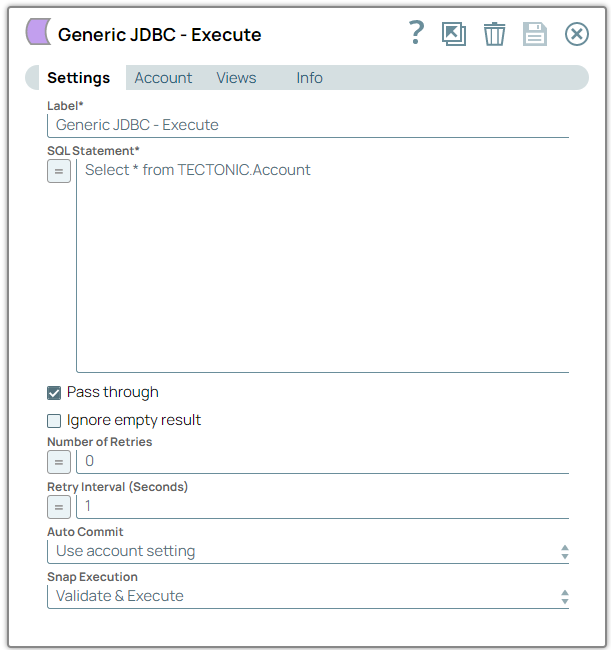
Task: Close the Generic JDBC Execute dialog
Action: coord(577,34)
